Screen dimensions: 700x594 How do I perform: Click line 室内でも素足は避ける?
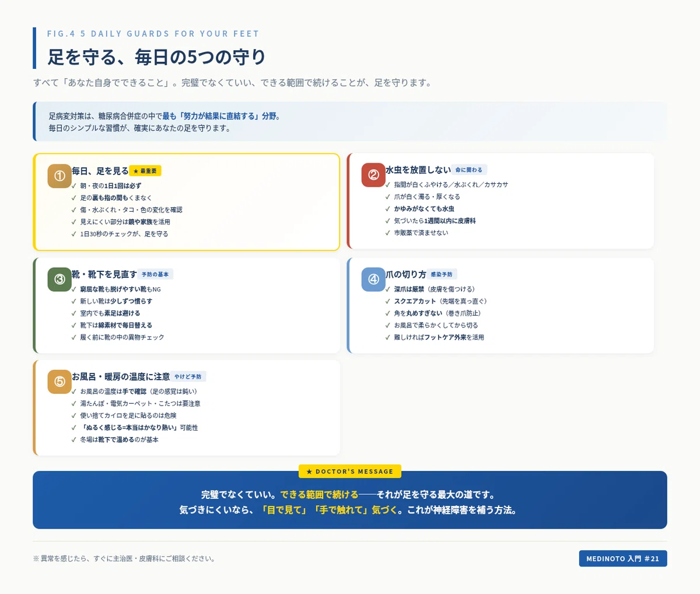(110, 313)
